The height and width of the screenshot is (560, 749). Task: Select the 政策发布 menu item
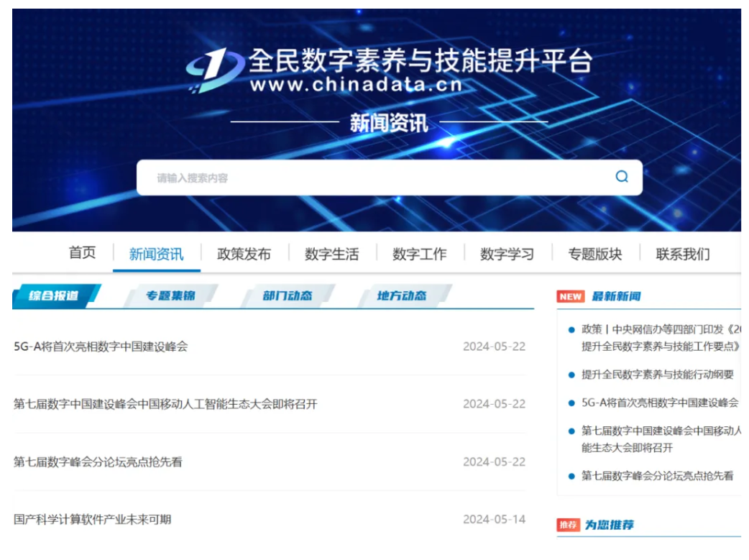244,254
